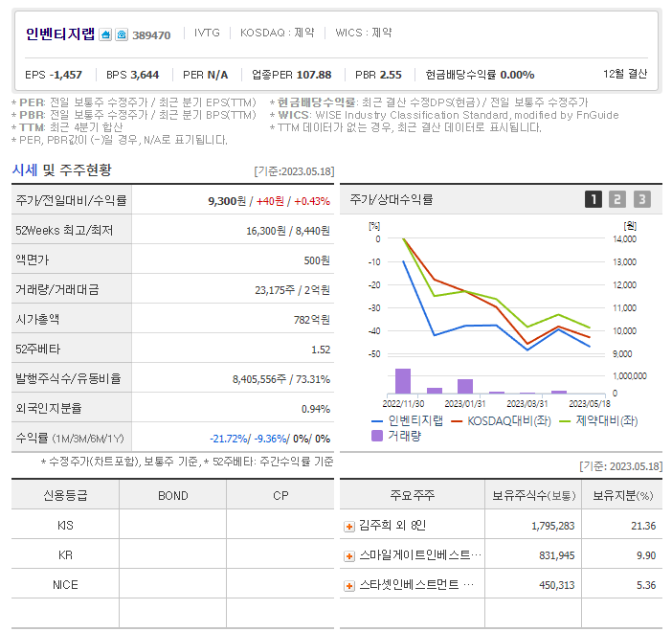Select share count 450,313
672x632 pixels.
coord(557,585)
